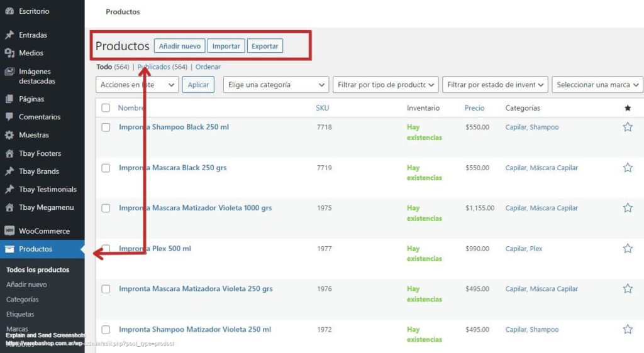Toggle star for Shampoo Matizador Violeta 250 ml
The height and width of the screenshot is (353, 644).
pos(628,329)
